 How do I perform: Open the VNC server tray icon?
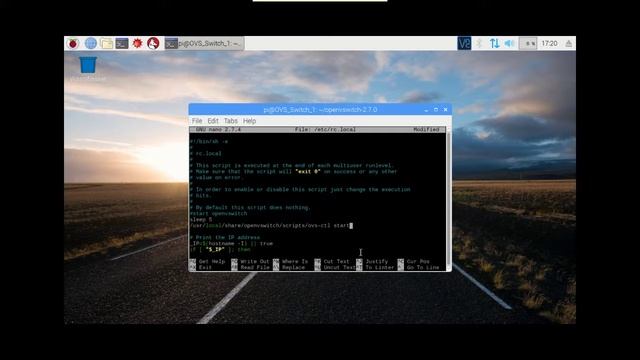tap(464, 43)
